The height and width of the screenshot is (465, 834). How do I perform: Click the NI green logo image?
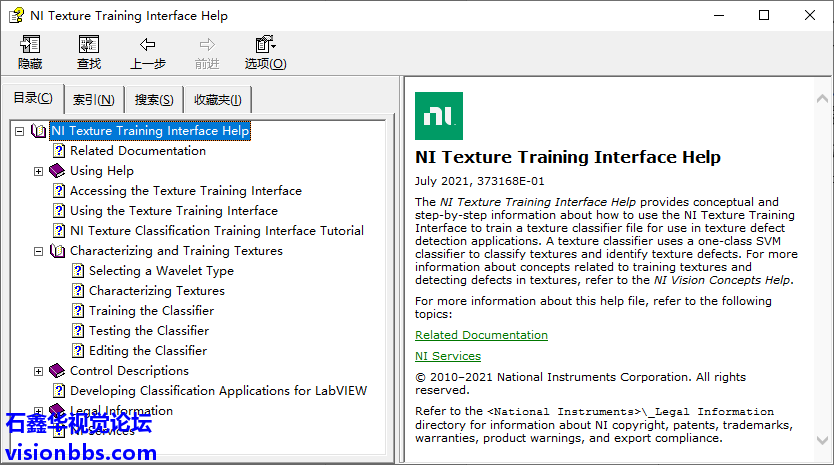pyautogui.click(x=438, y=116)
